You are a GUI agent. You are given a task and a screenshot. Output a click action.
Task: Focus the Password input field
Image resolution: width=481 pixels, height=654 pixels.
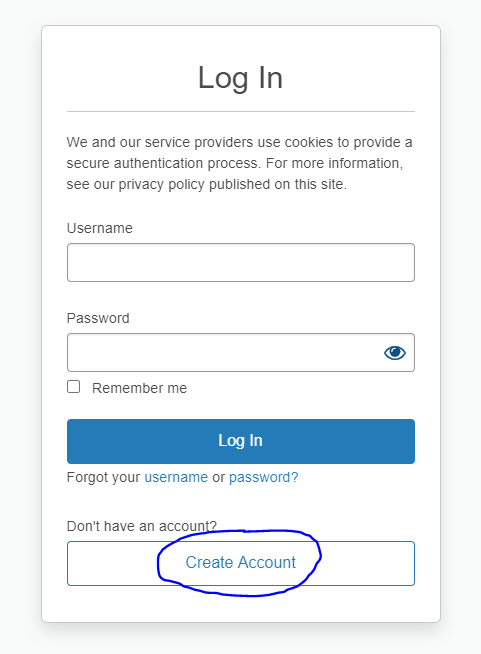click(241, 352)
